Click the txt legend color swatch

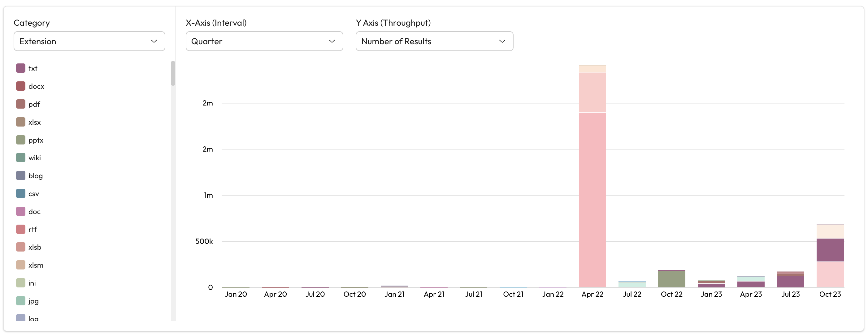tap(20, 68)
